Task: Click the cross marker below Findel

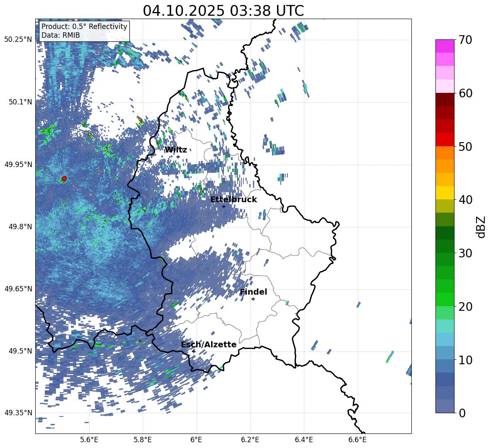Action: click(253, 299)
